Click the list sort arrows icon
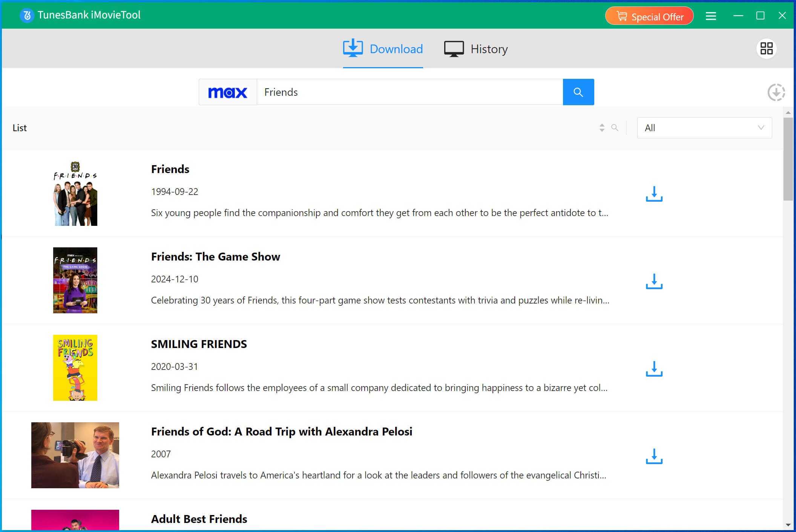This screenshot has height=532, width=796. [x=602, y=128]
